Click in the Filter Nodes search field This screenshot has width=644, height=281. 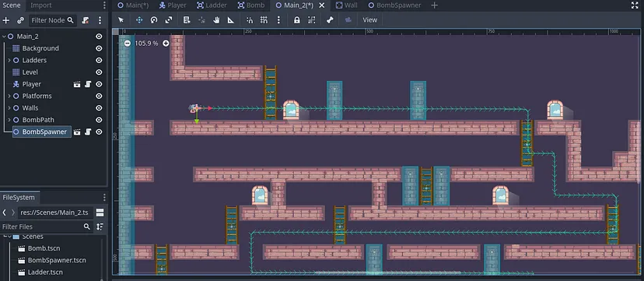point(52,20)
